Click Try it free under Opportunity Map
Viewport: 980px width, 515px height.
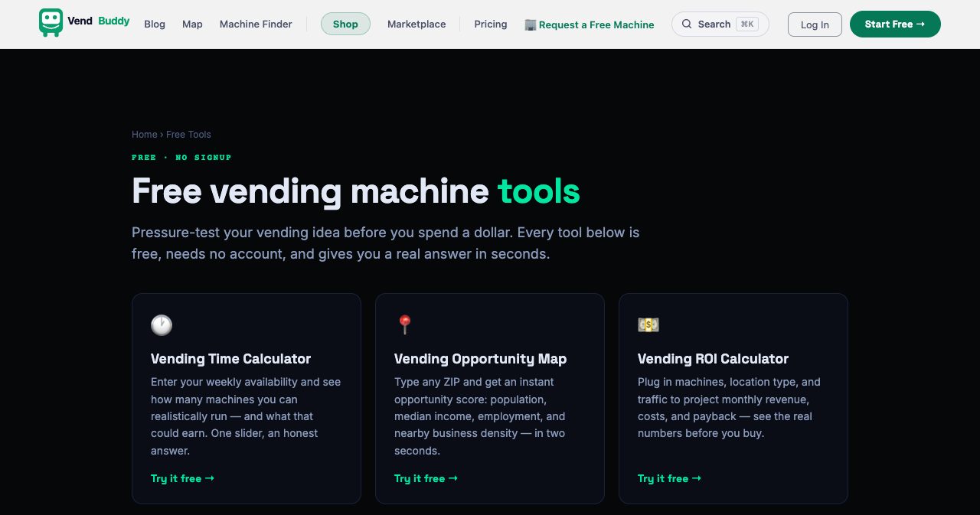click(426, 478)
